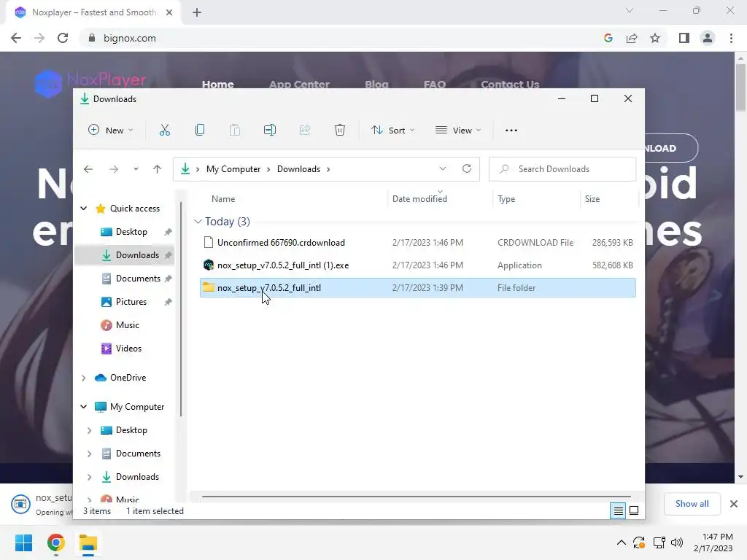Click the Home link on NoxPlayer website

(217, 85)
